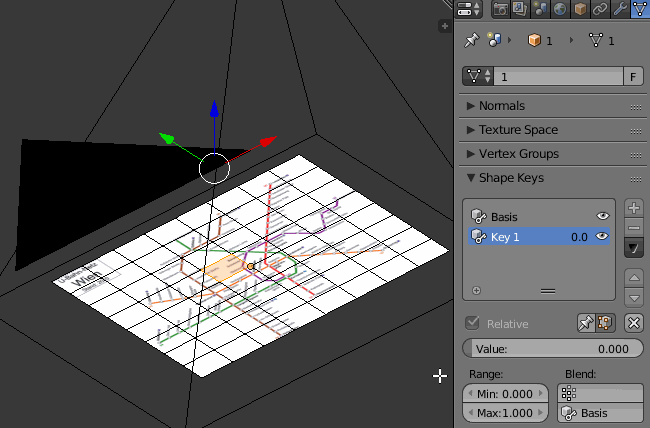
Task: Open shape key specials dropdown menu
Action: tap(633, 248)
